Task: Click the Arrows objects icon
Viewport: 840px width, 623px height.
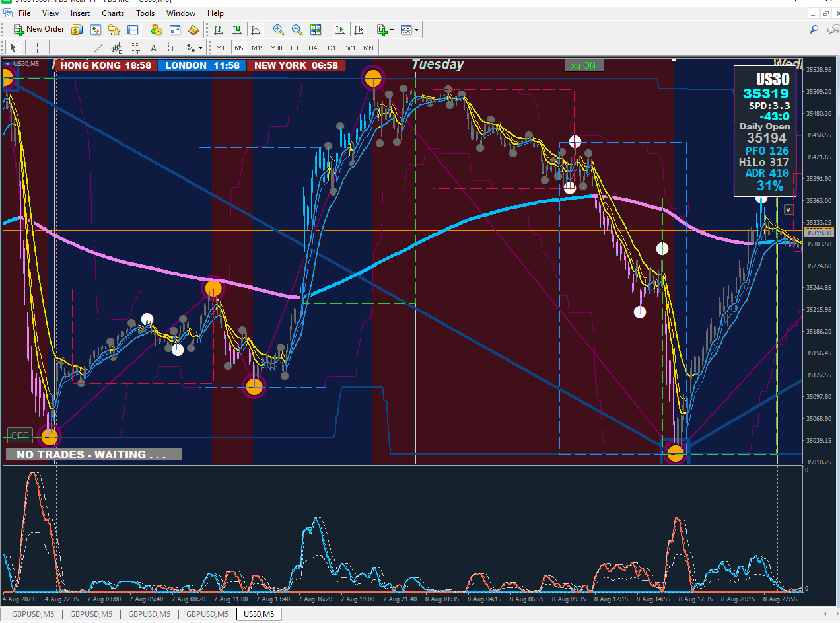Action: click(x=191, y=48)
